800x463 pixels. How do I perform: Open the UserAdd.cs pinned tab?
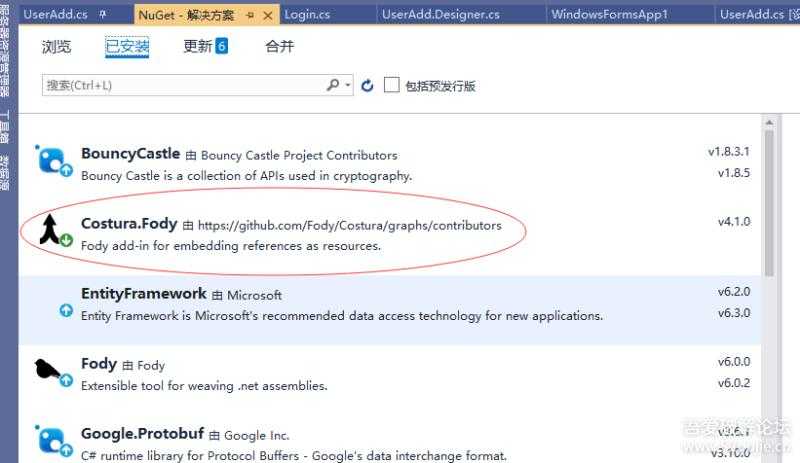(x=56, y=14)
